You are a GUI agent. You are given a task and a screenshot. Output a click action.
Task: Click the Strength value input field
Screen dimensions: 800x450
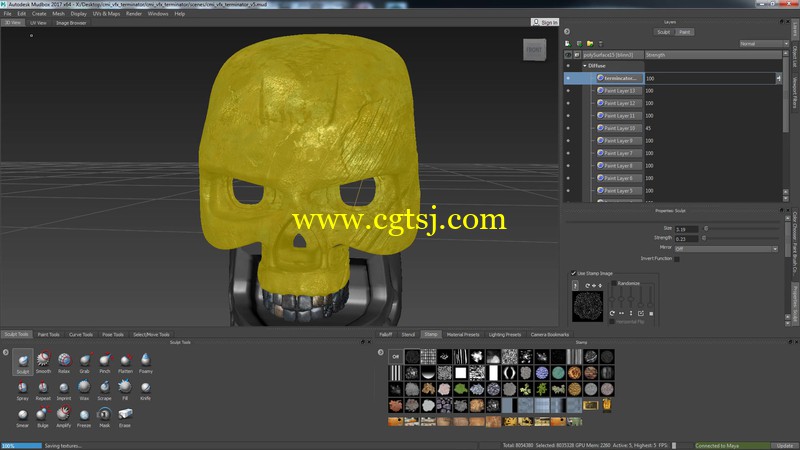point(686,239)
